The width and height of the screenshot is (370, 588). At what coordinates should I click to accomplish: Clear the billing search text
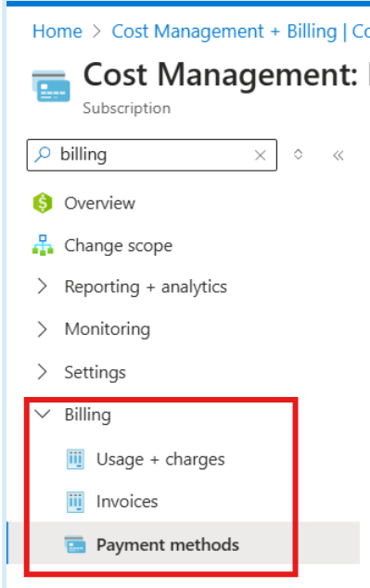tap(261, 155)
